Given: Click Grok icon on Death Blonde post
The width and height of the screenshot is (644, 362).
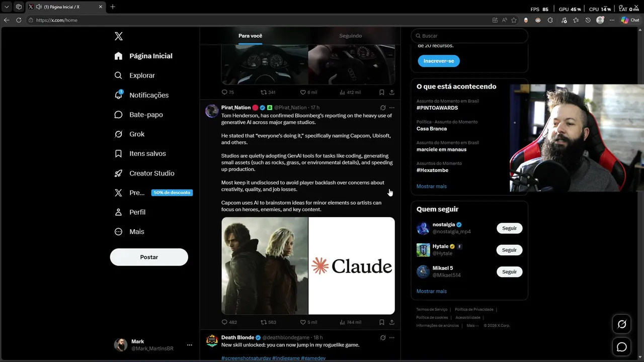Looking at the screenshot, I should point(383,337).
